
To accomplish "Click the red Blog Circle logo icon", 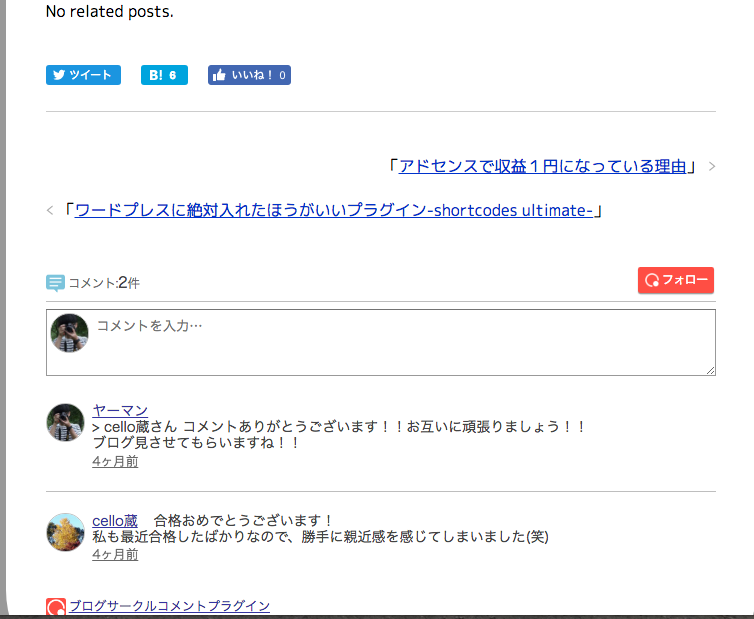I will pyautogui.click(x=56, y=607).
